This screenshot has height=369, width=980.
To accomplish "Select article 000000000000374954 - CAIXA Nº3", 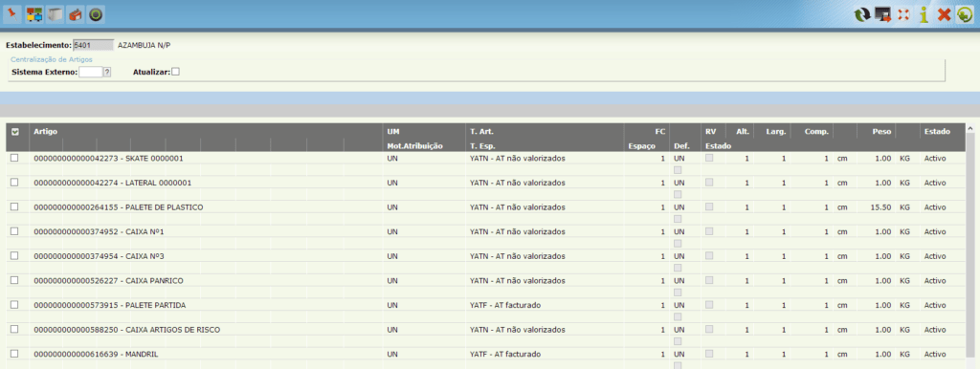I will point(99,256).
